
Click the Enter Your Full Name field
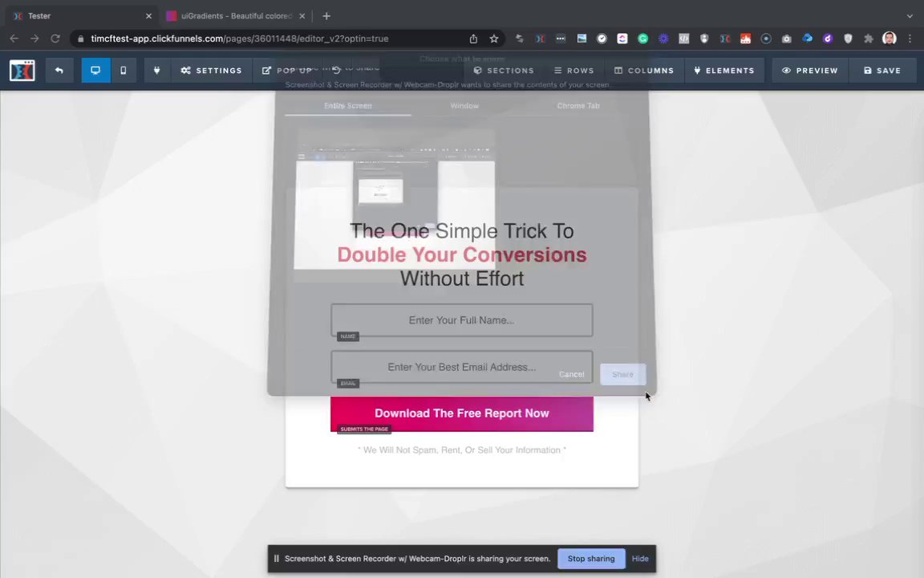[x=462, y=320]
